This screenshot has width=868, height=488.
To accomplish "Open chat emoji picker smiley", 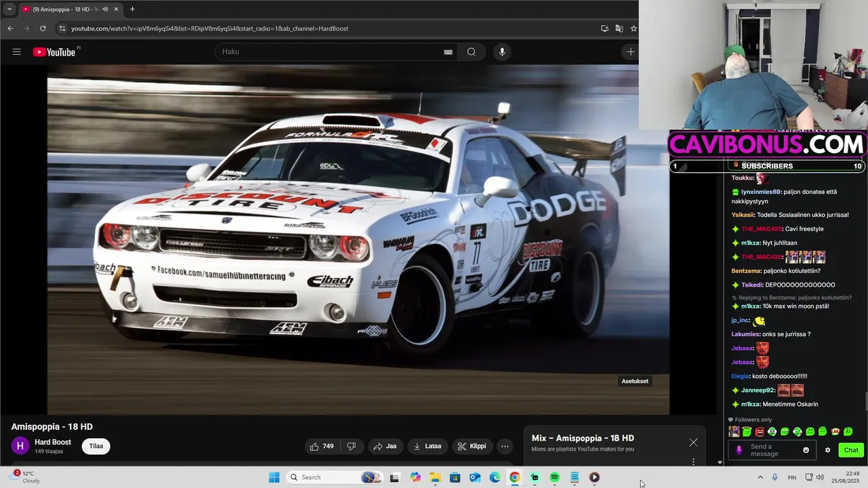I will point(806,450).
